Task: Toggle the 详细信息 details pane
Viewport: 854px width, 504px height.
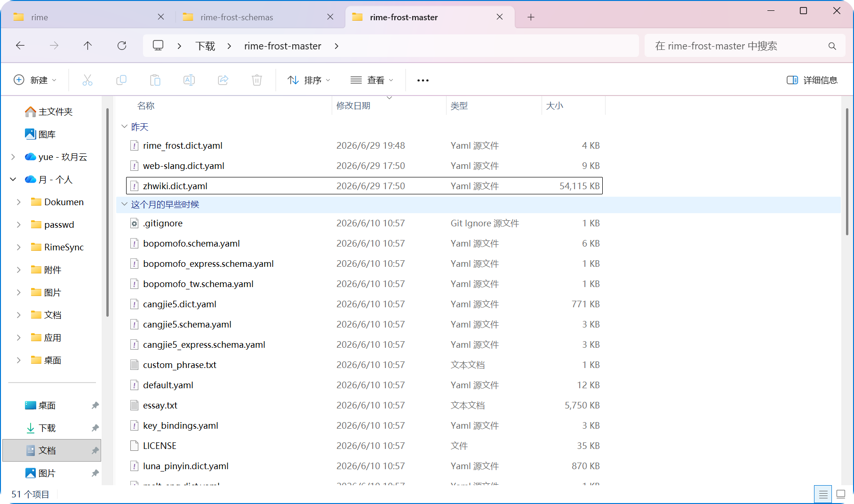Action: [x=812, y=80]
